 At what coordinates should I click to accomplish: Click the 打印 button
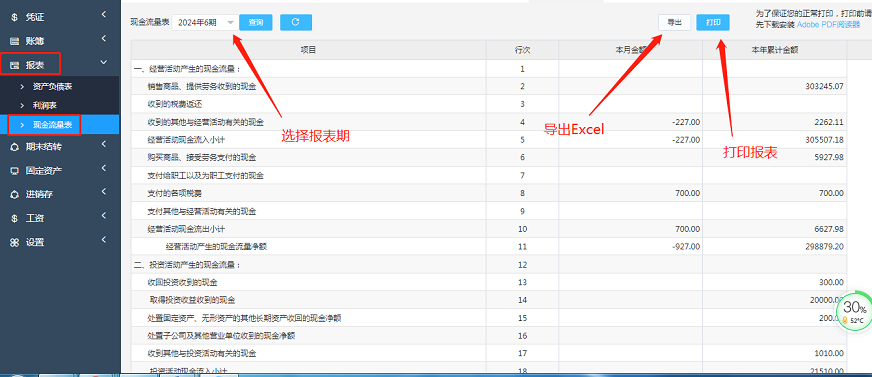tap(713, 22)
